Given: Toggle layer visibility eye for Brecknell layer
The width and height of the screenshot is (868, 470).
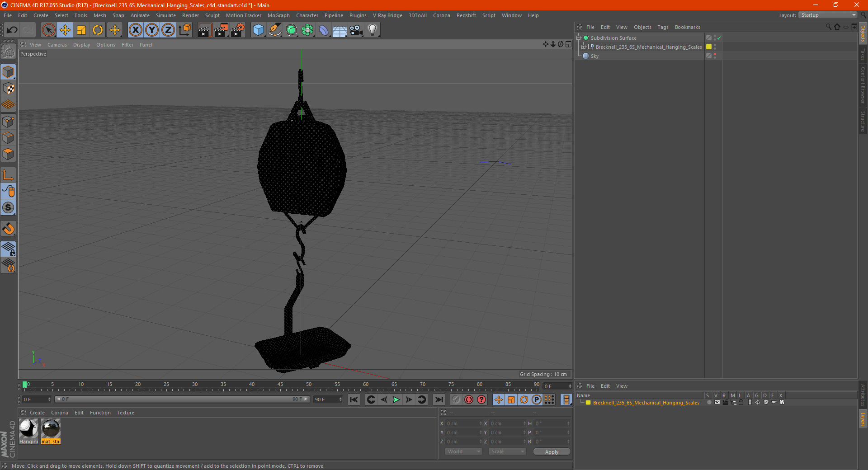Looking at the screenshot, I should pos(717,402).
